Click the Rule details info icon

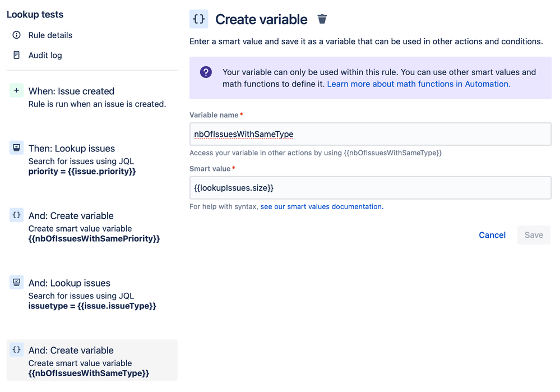(x=16, y=35)
